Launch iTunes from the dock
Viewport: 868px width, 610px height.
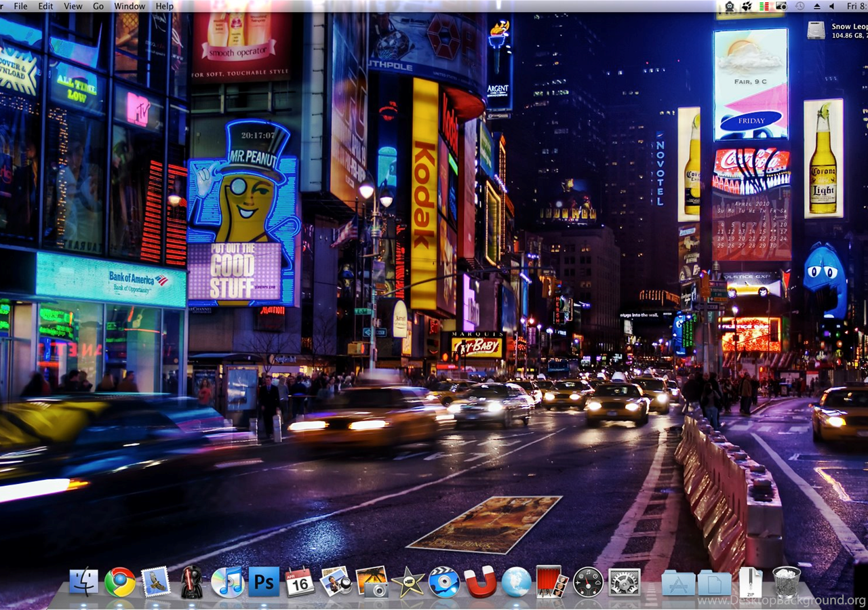227,582
